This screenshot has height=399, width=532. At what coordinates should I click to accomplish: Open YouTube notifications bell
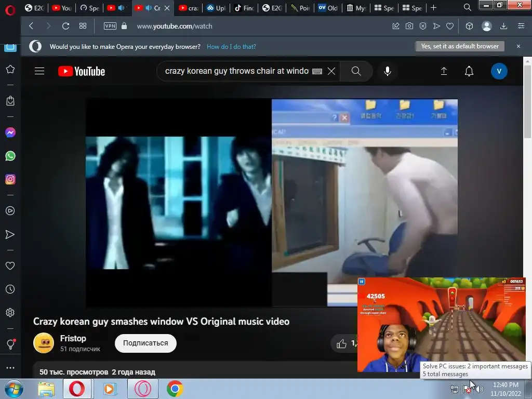[x=469, y=71]
